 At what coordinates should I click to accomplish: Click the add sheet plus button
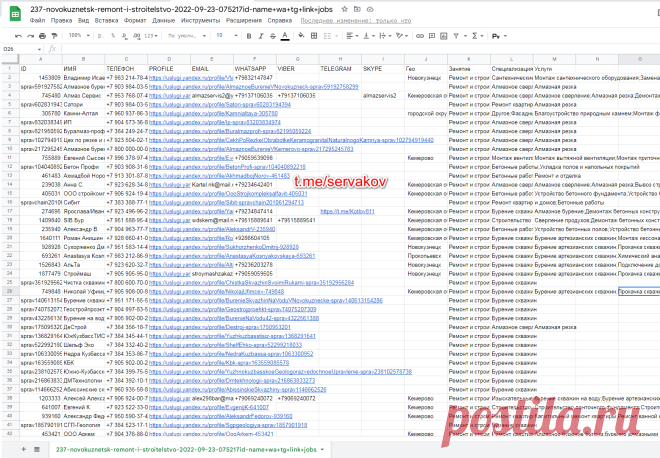[x=24, y=450]
